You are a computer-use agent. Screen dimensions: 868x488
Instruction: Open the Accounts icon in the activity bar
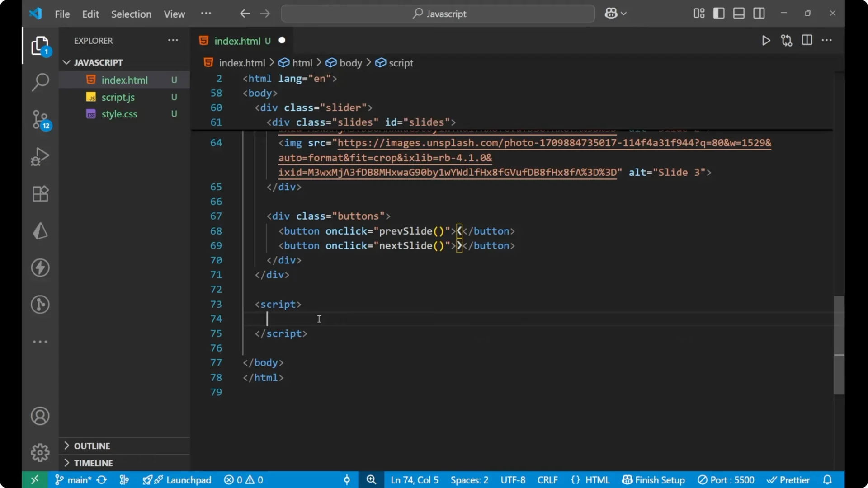click(x=40, y=416)
